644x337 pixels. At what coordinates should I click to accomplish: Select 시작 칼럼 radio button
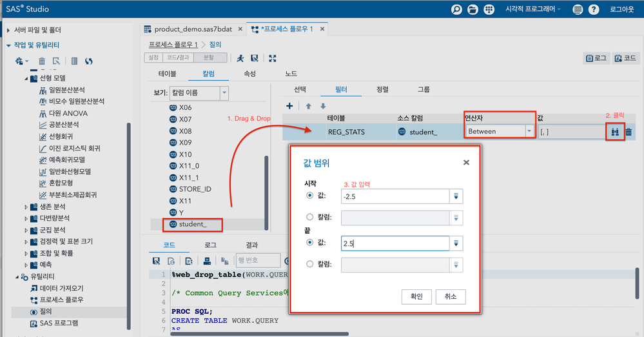click(309, 217)
